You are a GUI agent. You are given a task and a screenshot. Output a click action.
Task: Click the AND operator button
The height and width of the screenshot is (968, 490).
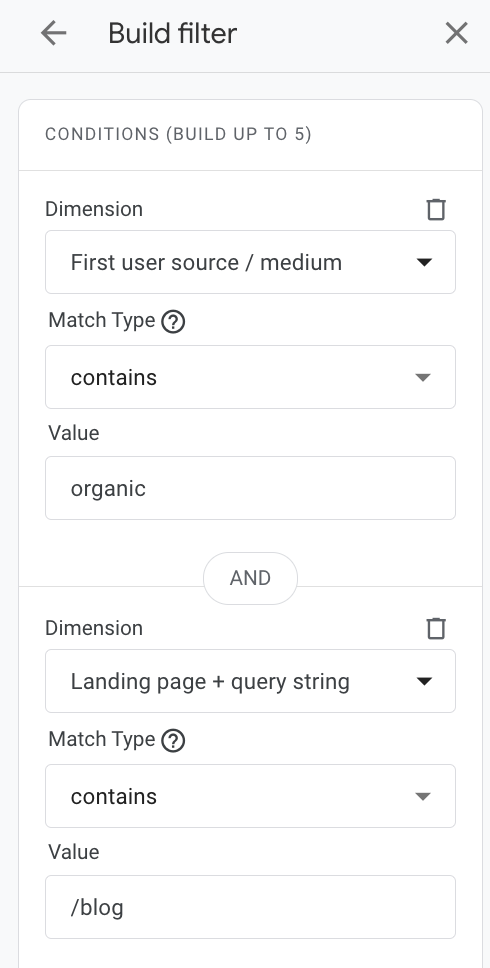[x=251, y=578]
